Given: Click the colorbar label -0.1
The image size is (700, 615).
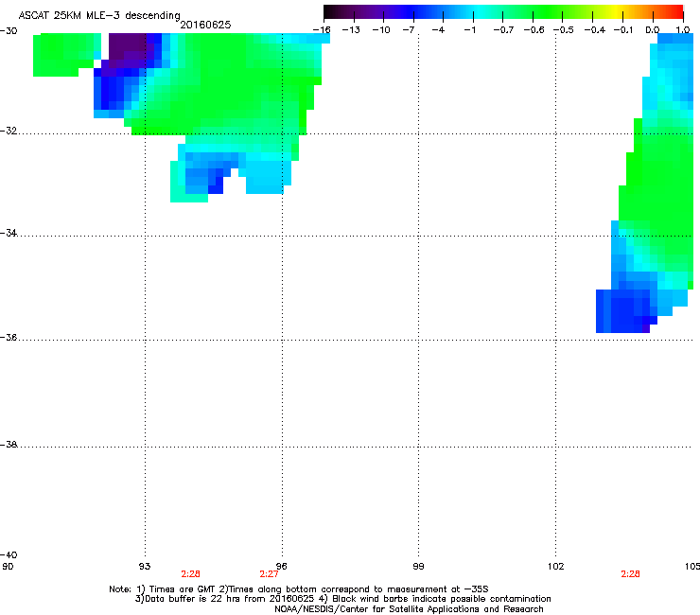Looking at the screenshot, I should click(x=624, y=30).
